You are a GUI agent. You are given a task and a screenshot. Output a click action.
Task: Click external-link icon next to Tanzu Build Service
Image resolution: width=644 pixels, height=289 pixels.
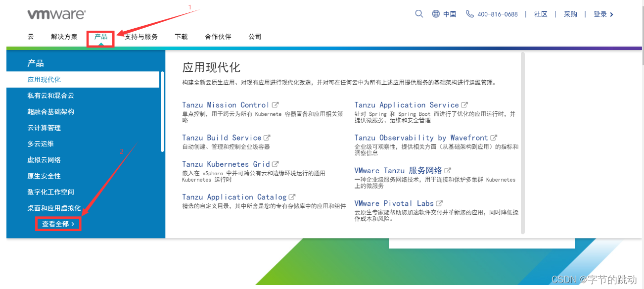pos(267,138)
